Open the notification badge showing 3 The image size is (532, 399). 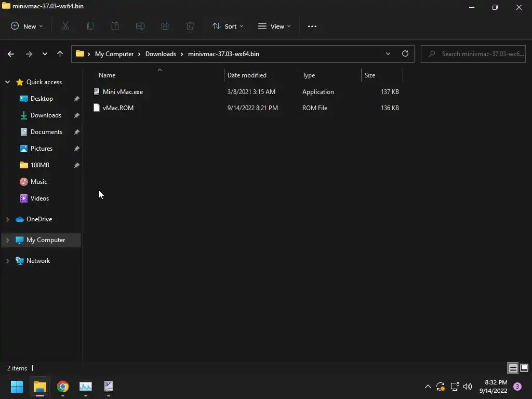(x=517, y=387)
